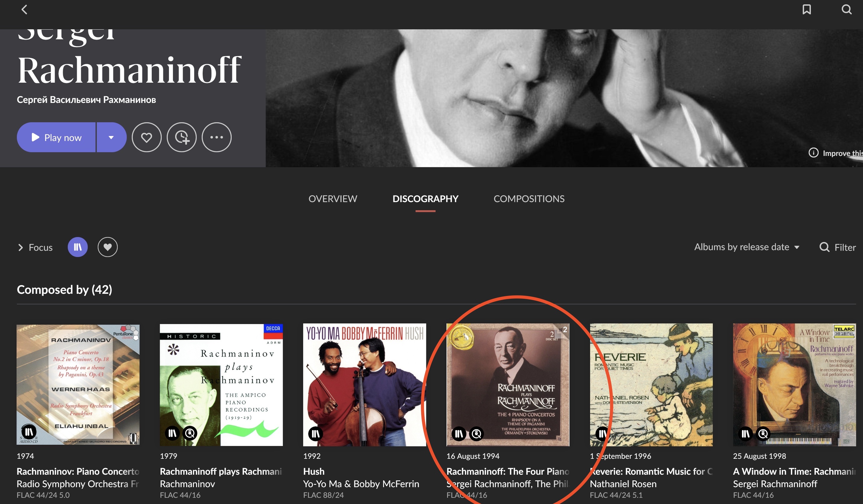This screenshot has width=863, height=504.
Task: Expand the Play now dropdown arrow
Action: 111,137
